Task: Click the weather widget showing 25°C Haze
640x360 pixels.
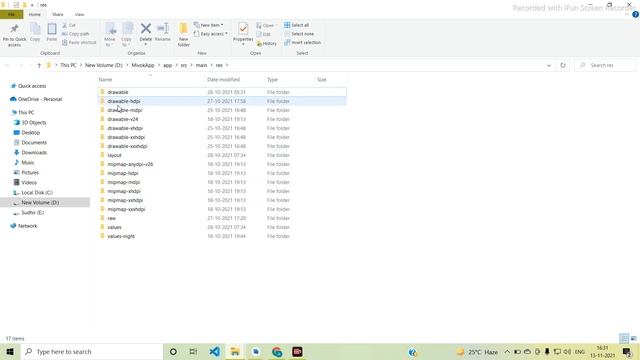Action: click(x=477, y=351)
